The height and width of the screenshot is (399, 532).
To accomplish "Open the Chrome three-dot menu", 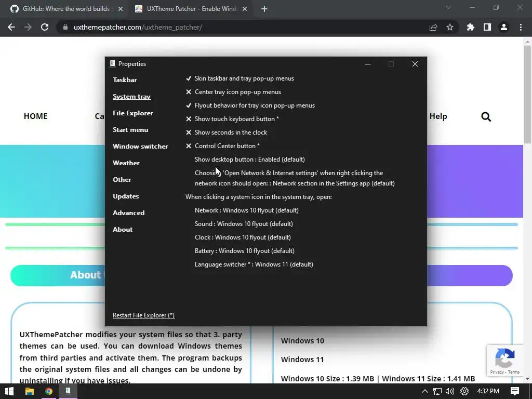I will pos(521,27).
